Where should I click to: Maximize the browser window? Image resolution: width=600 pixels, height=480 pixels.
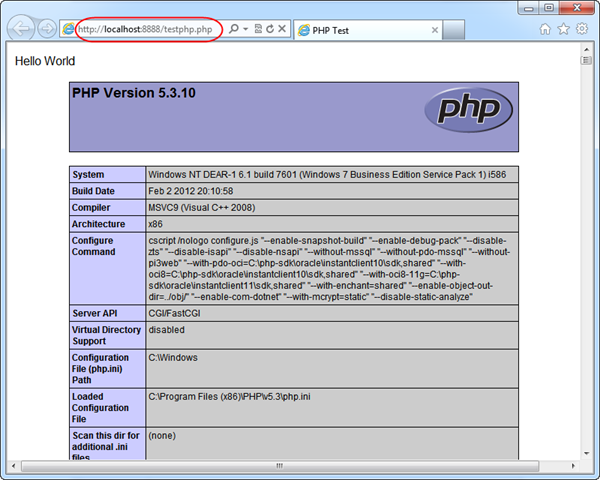549,8
